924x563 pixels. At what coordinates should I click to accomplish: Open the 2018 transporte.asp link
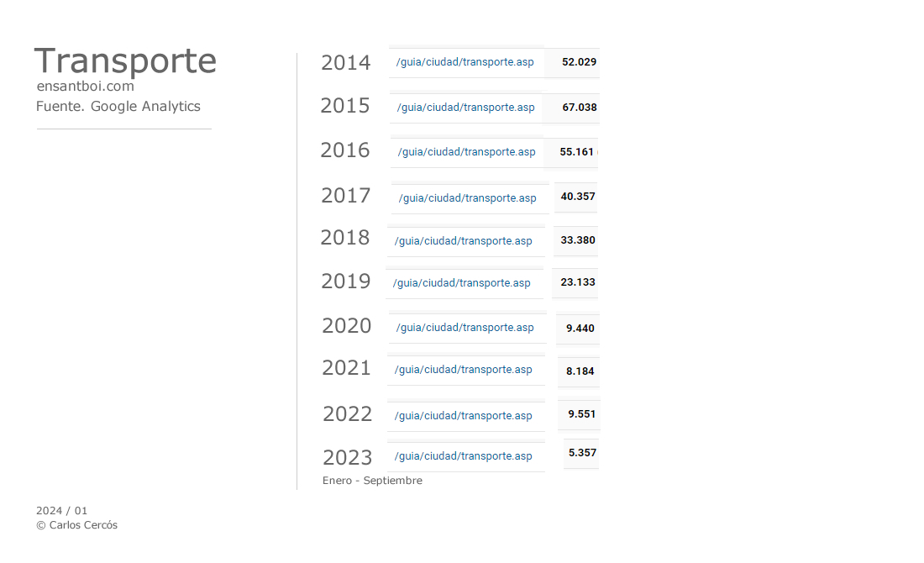tap(463, 241)
